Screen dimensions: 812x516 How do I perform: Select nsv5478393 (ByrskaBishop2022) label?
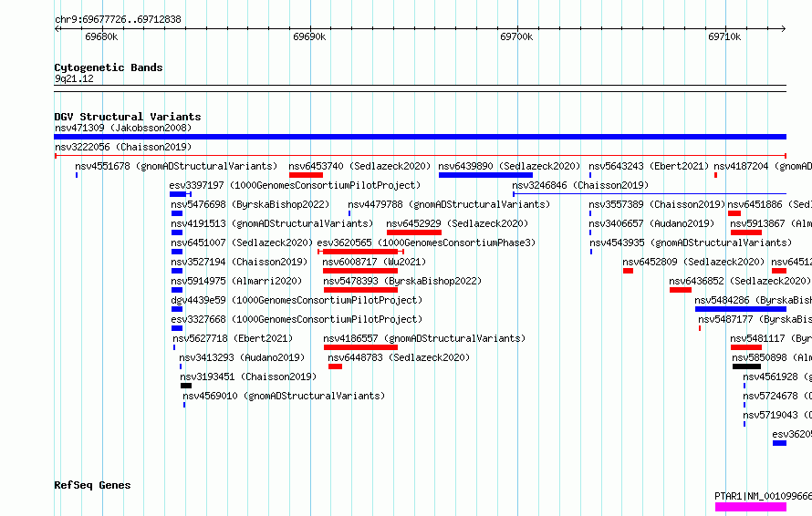pyautogui.click(x=402, y=281)
